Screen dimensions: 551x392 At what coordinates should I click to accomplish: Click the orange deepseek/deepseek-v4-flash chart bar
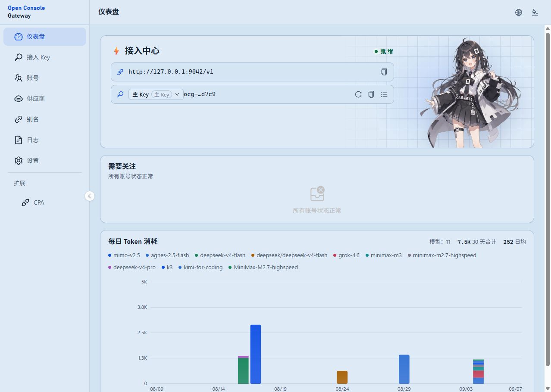point(342,377)
